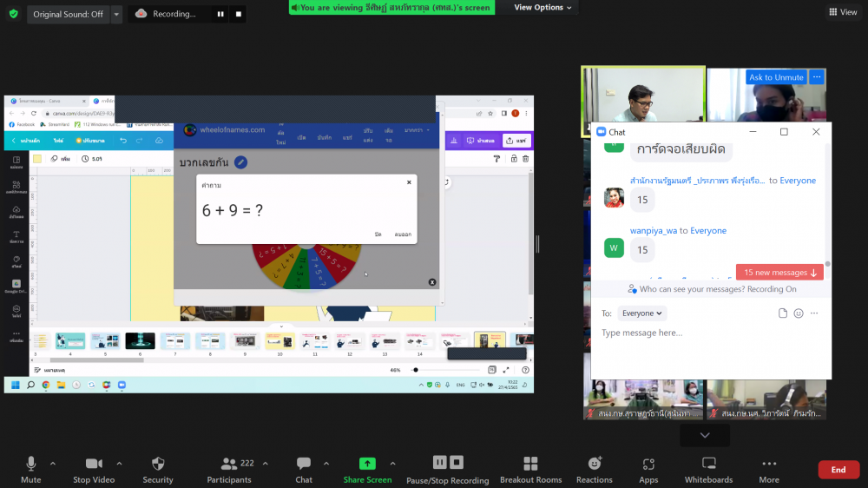This screenshot has width=868, height=488.
Task: Click the Mute microphone icon
Action: pyautogui.click(x=31, y=464)
